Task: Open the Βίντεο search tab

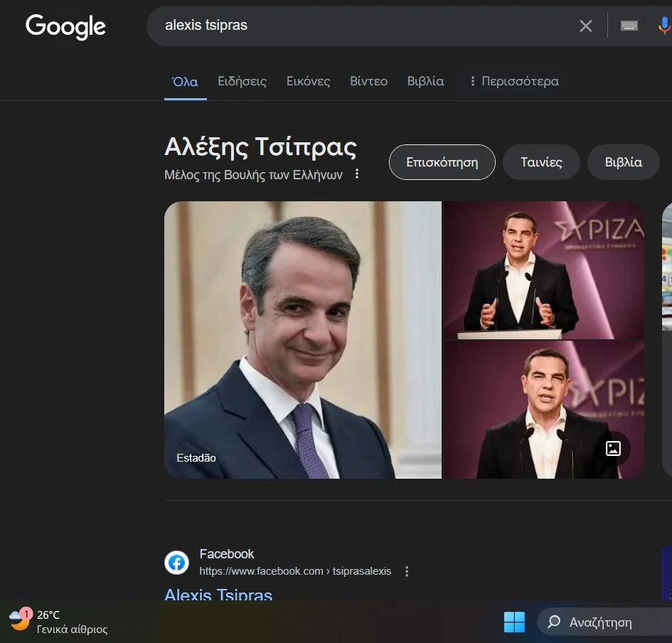Action: coord(368,81)
